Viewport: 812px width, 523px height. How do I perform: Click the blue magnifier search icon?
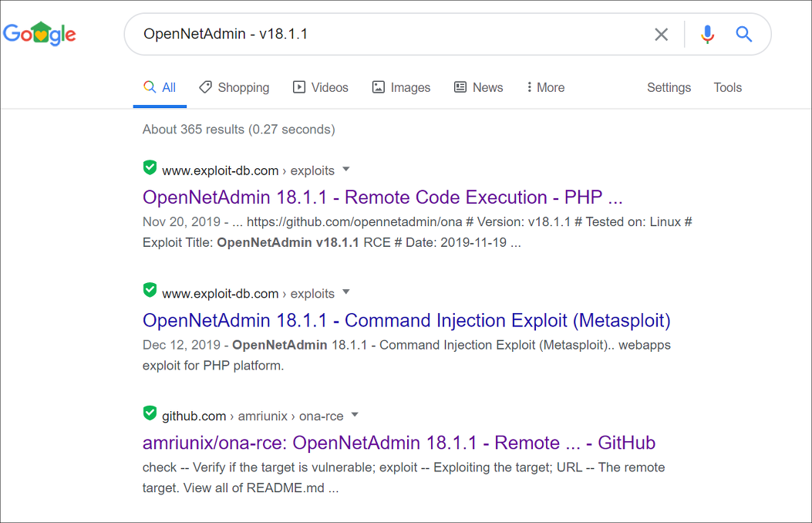coord(743,34)
